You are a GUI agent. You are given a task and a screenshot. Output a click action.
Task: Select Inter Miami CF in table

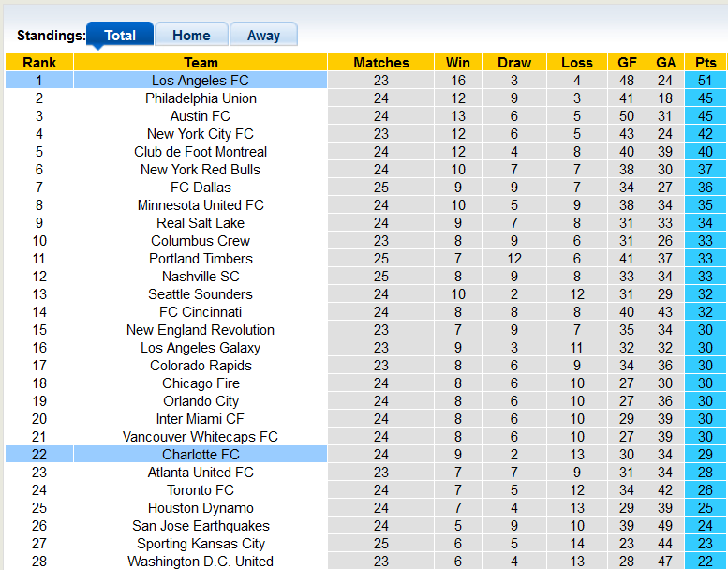coord(201,419)
